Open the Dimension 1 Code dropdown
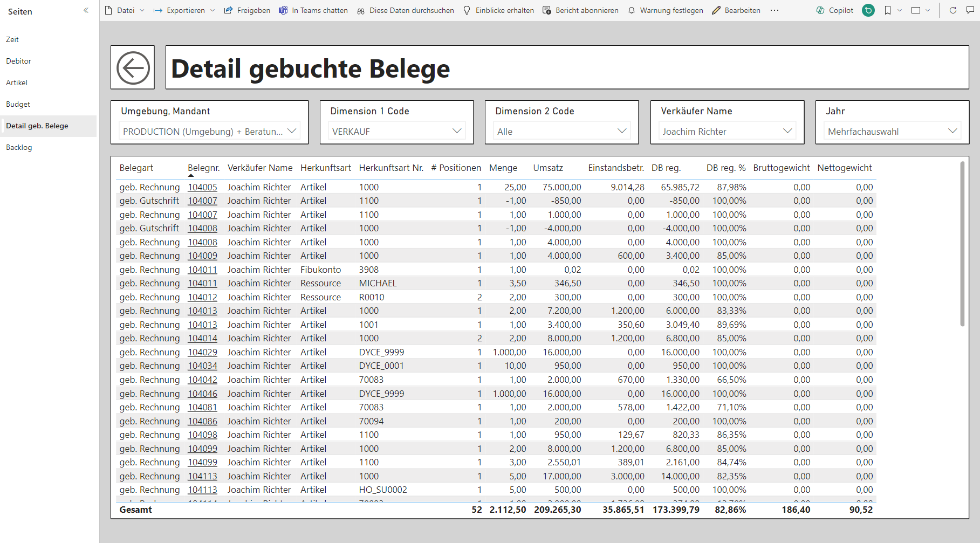Viewport: 980px width, 543px height. 457,131
